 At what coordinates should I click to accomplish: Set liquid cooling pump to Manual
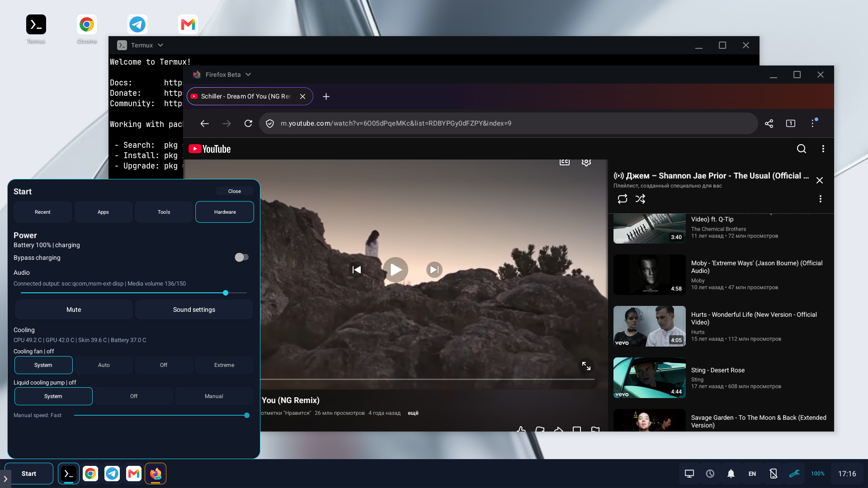click(x=214, y=396)
